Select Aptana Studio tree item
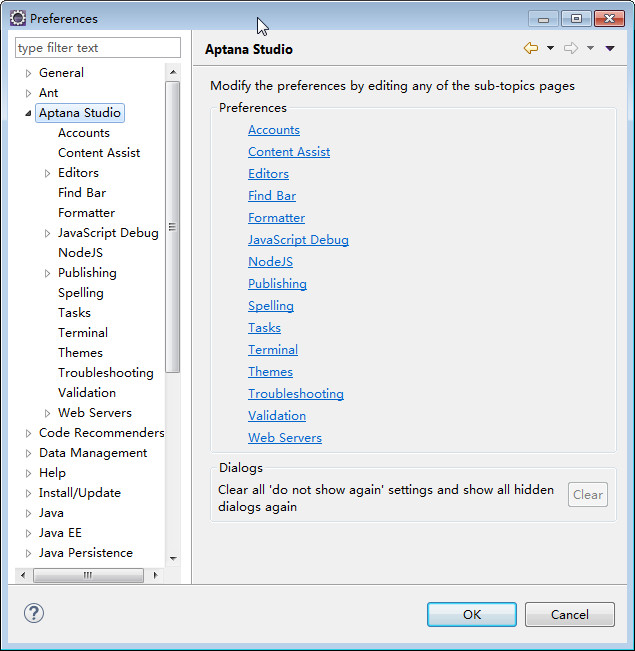This screenshot has height=651, width=635. tap(80, 113)
